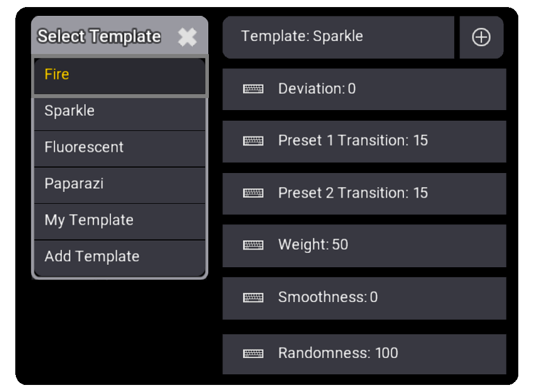
Task: Edit the Weight: 50 field
Action: [364, 245]
